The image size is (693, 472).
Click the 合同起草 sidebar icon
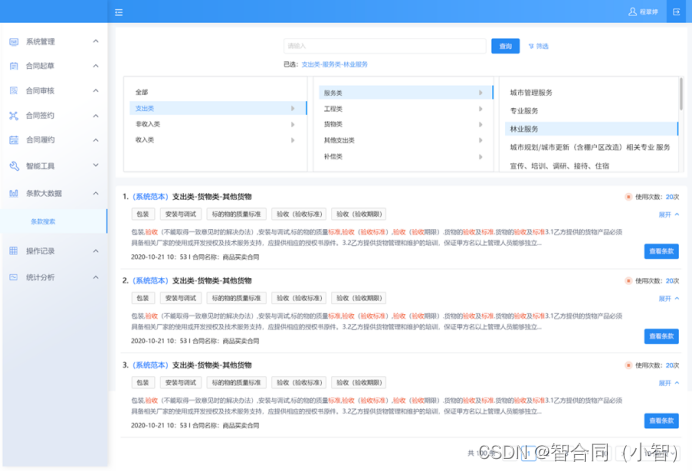14,66
